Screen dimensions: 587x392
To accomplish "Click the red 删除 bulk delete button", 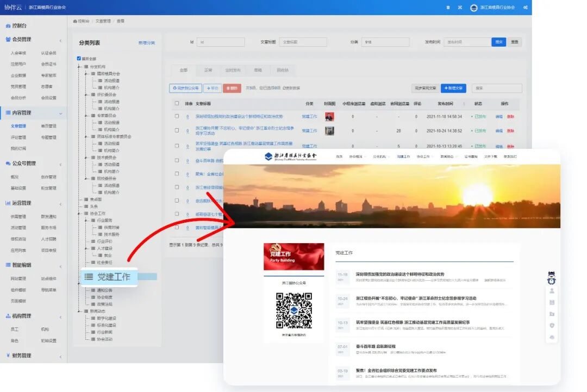I will (x=232, y=88).
